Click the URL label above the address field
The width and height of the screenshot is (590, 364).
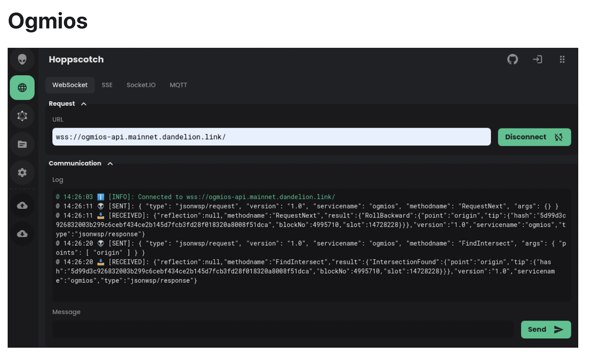[58, 120]
